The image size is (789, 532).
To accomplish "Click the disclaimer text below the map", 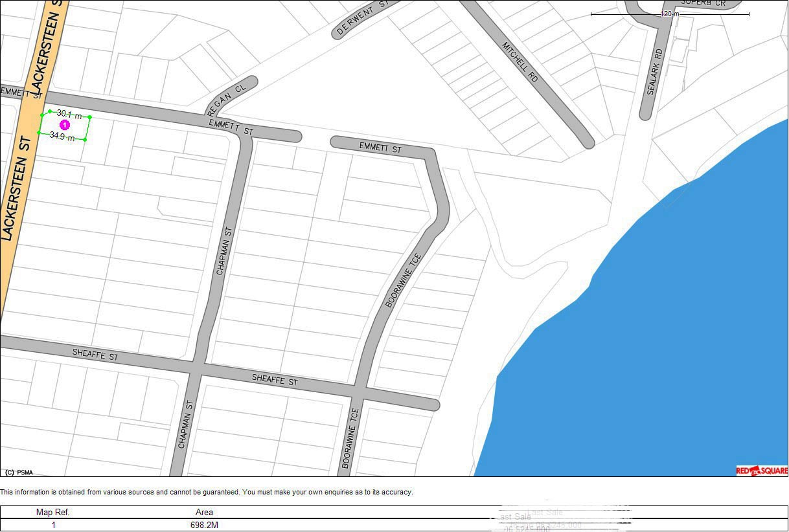I will [x=207, y=492].
